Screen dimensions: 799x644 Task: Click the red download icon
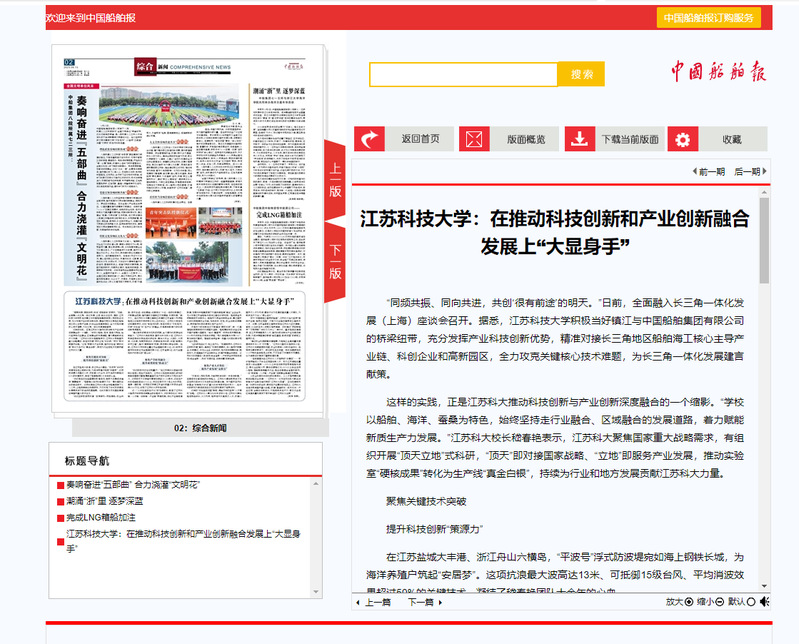[580, 139]
